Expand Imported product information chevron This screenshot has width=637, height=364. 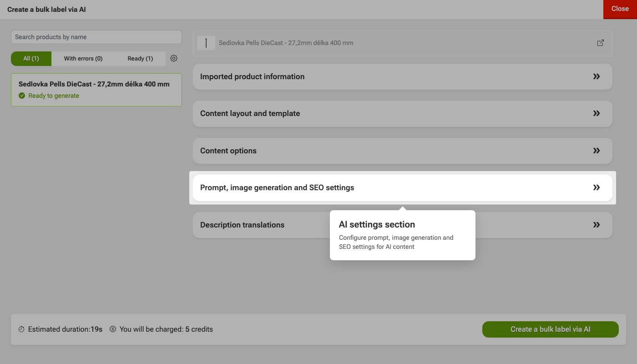[597, 76]
